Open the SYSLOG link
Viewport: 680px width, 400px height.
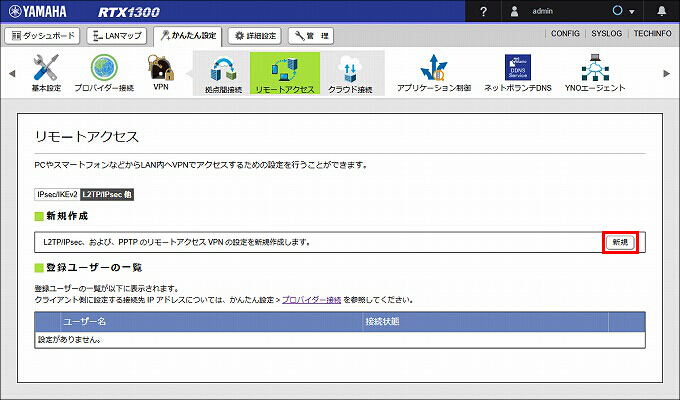[607, 33]
